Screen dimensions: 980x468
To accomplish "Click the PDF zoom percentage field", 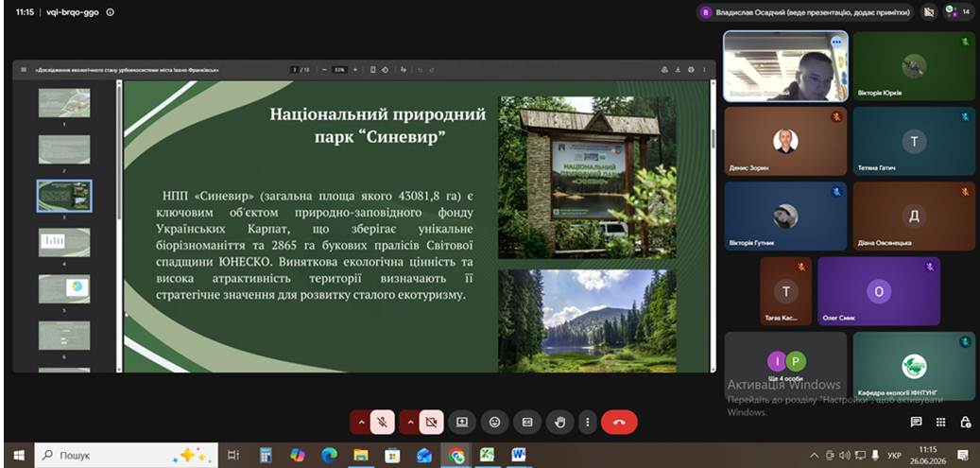I will pyautogui.click(x=339, y=69).
